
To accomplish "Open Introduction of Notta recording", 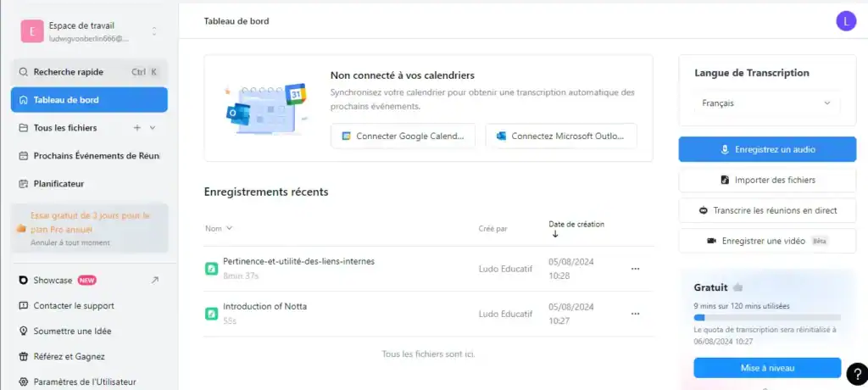I will pos(264,306).
